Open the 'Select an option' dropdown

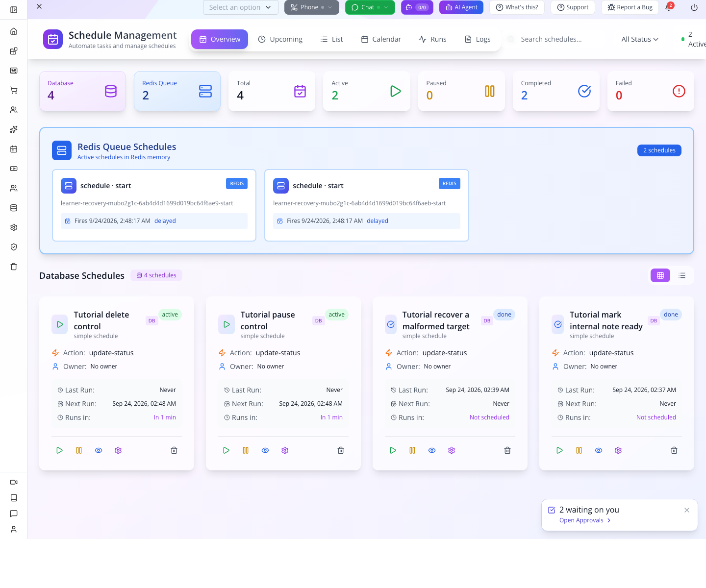pos(241,7)
